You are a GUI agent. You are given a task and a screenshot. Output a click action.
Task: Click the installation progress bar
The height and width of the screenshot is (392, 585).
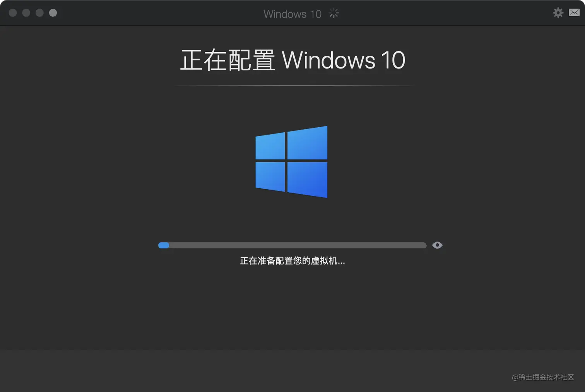point(292,245)
